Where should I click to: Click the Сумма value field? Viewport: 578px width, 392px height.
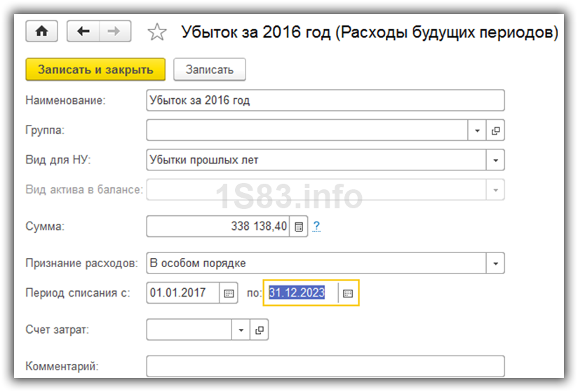pos(217,227)
